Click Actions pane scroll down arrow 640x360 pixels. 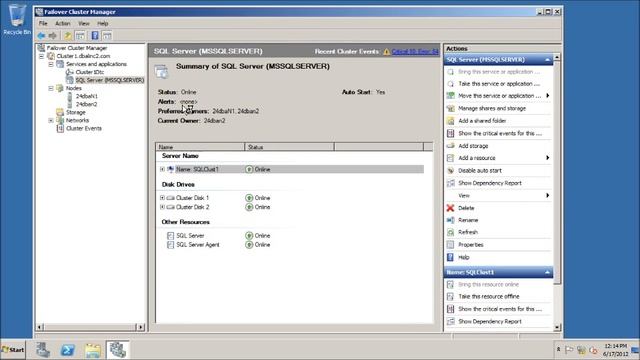[557, 327]
